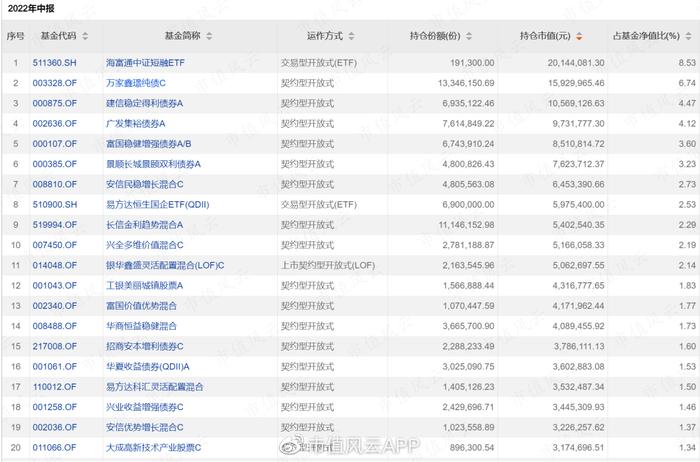700x462 pixels.
Task: Sort by 持仓市值(元) using its orange arrow
Action: [x=579, y=36]
